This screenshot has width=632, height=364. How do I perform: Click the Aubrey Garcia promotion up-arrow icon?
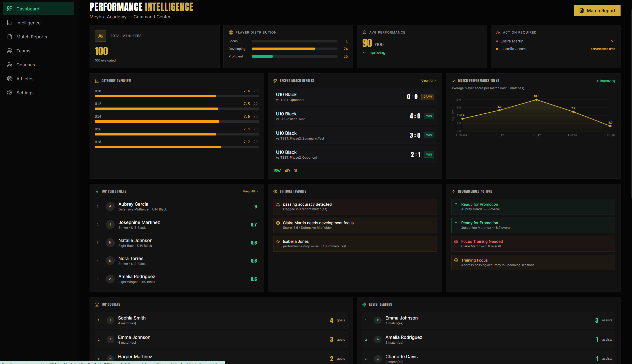click(x=456, y=204)
